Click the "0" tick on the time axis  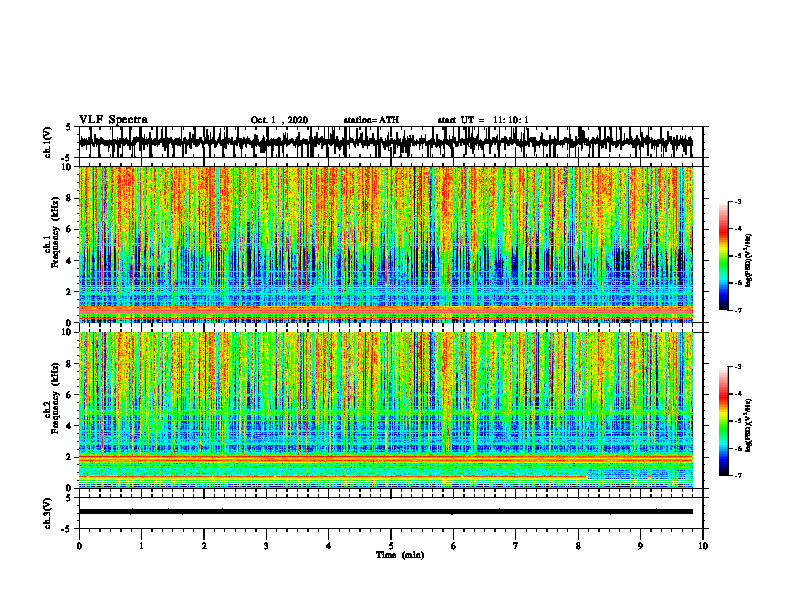tap(79, 546)
